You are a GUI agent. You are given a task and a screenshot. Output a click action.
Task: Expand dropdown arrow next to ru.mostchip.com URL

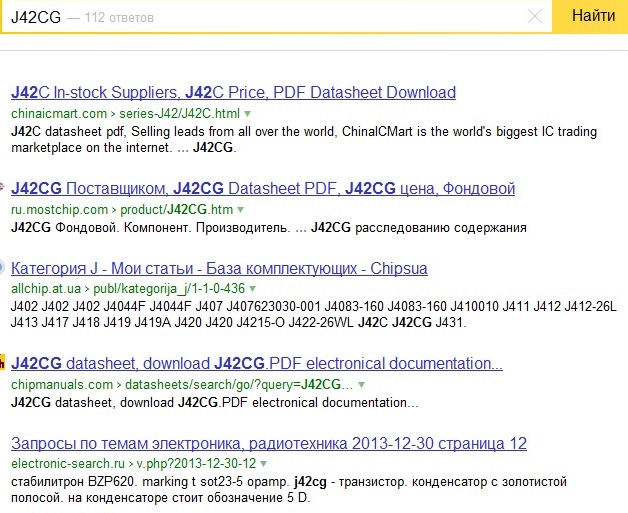240,210
